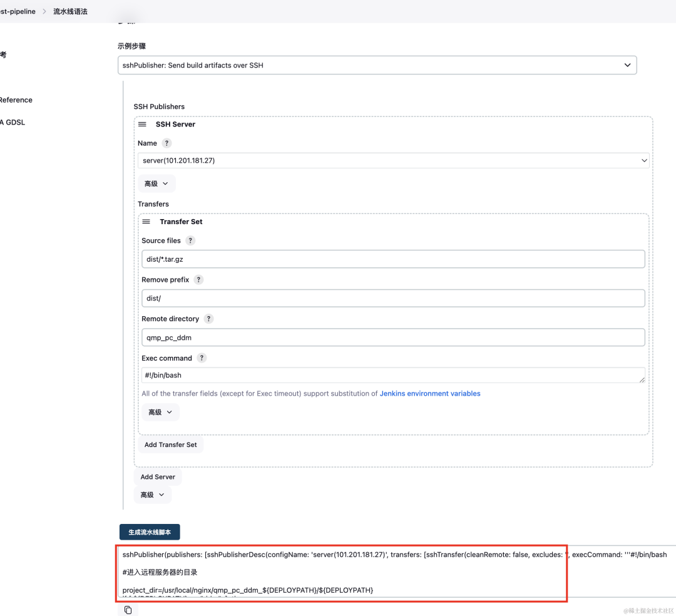The height and width of the screenshot is (616, 676).
Task: Open the Jenkins environment variables link
Action: [x=430, y=394]
